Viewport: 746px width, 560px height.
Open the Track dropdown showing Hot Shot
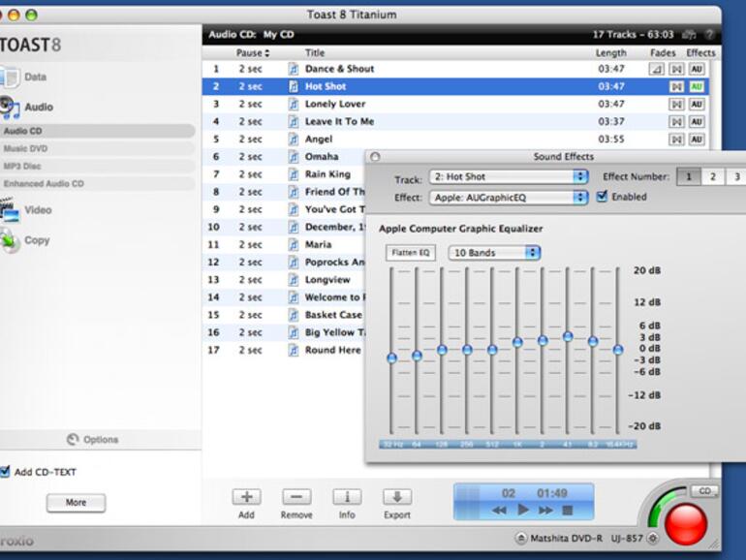tap(508, 177)
